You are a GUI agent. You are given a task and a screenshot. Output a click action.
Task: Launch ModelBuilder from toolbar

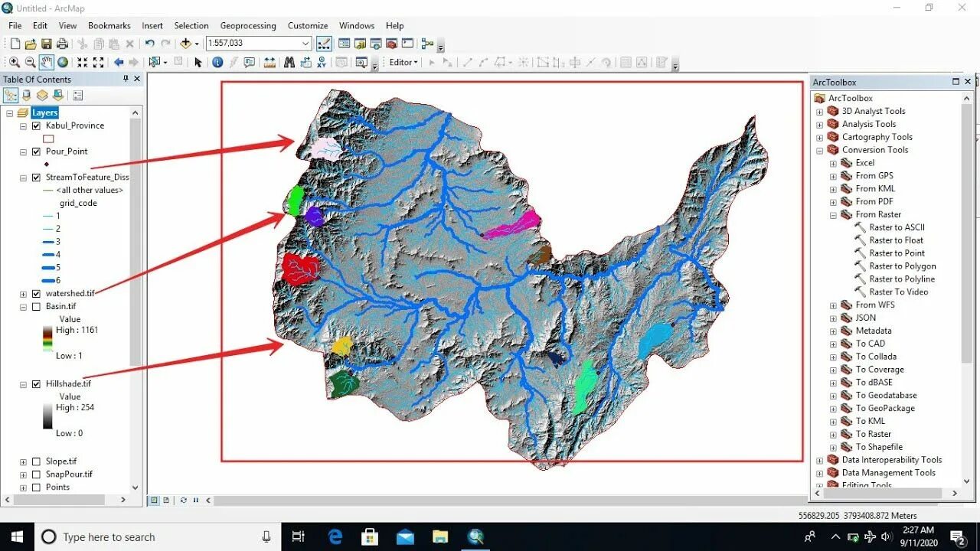(x=427, y=44)
